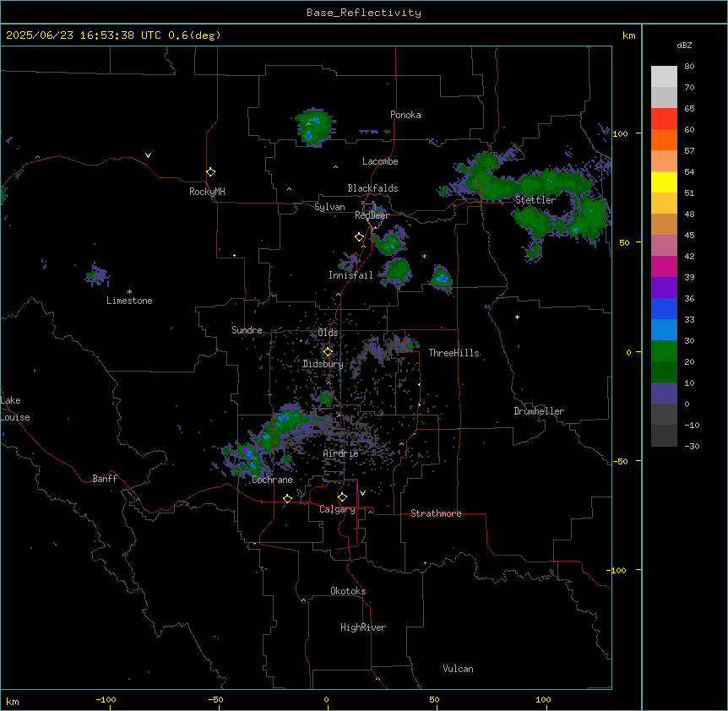Click the yellow diamond marker above RockyMH
Screen dimensions: 728x711
point(211,172)
